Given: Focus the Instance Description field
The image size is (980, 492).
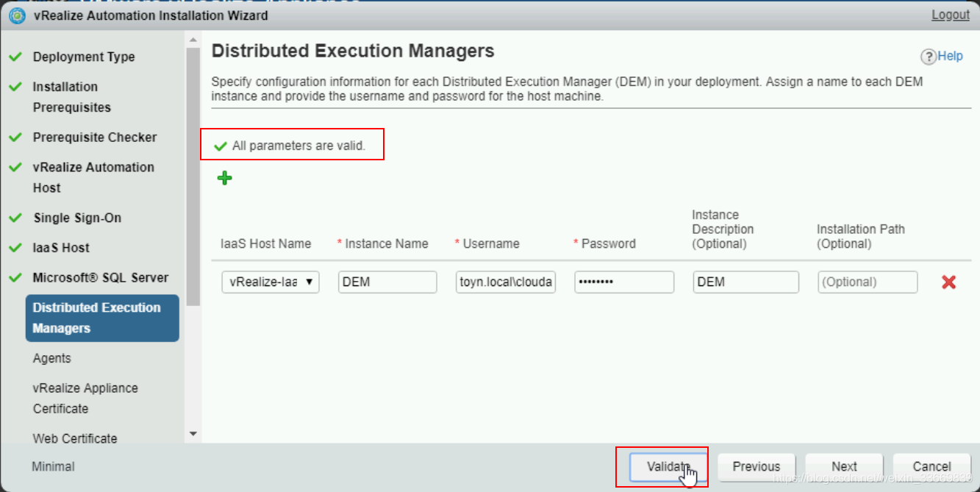Looking at the screenshot, I should click(x=745, y=282).
